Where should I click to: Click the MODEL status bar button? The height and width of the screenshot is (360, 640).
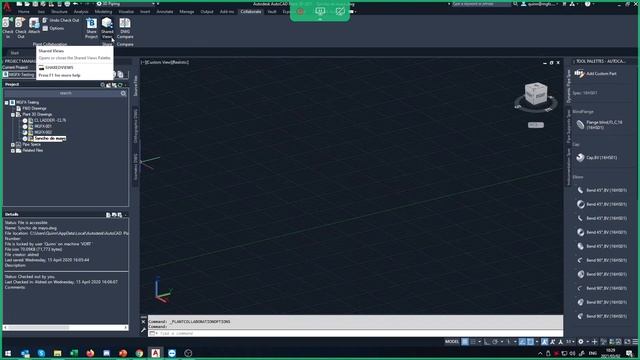[x=452, y=342]
